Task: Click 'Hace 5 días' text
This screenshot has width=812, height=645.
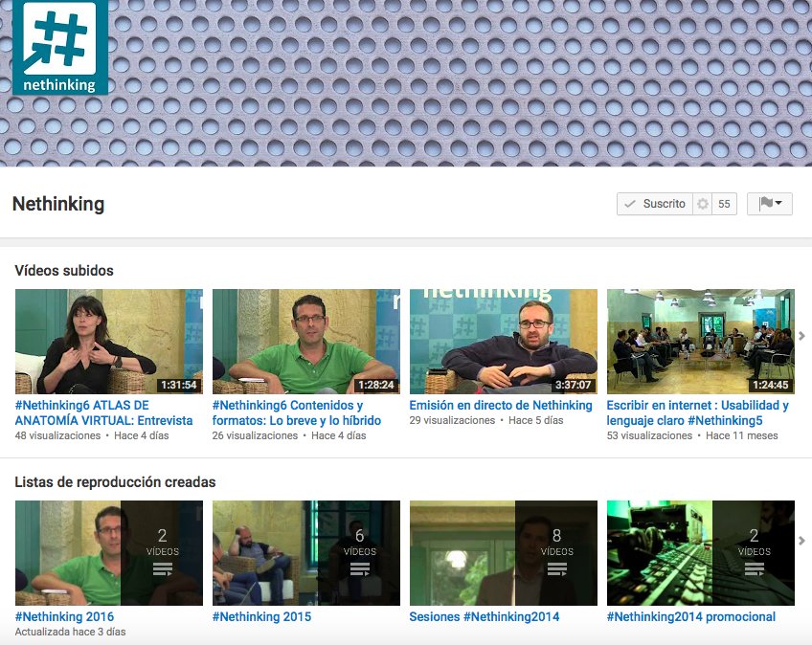Action: pos(536,420)
